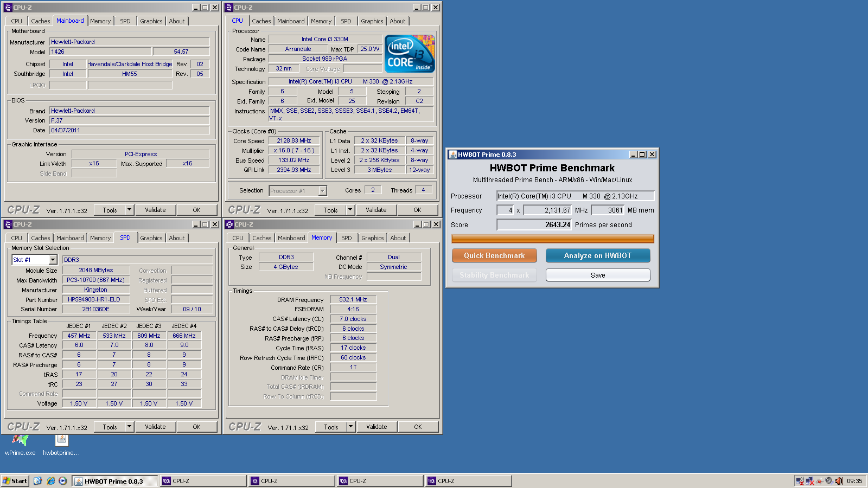The width and height of the screenshot is (868, 488).
Task: Click the part number HP594908-HR1-ELD
Action: coord(95,299)
